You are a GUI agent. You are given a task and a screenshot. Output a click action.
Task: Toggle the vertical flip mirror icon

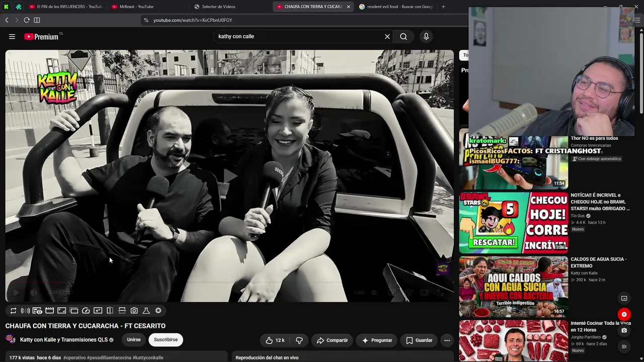point(110,311)
